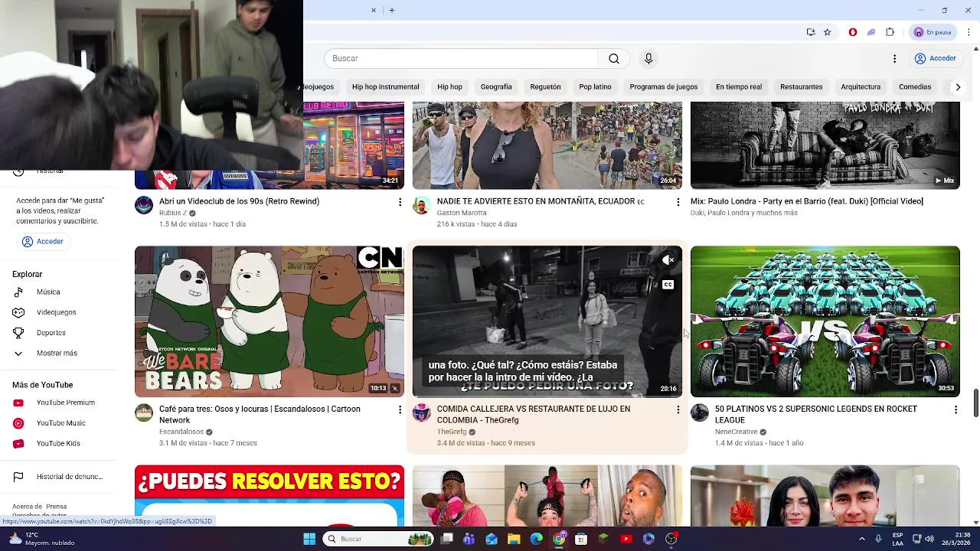
Task: Open File Explorer from the taskbar
Action: tap(514, 539)
